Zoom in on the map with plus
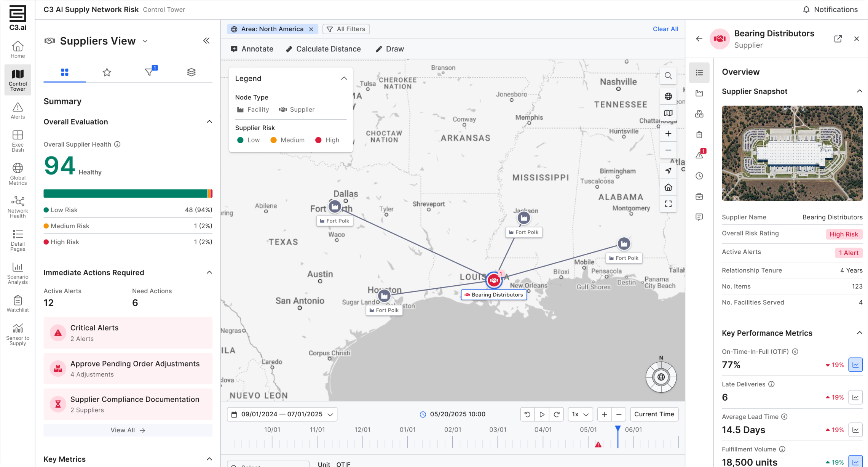This screenshot has height=467, width=868. coord(668,134)
